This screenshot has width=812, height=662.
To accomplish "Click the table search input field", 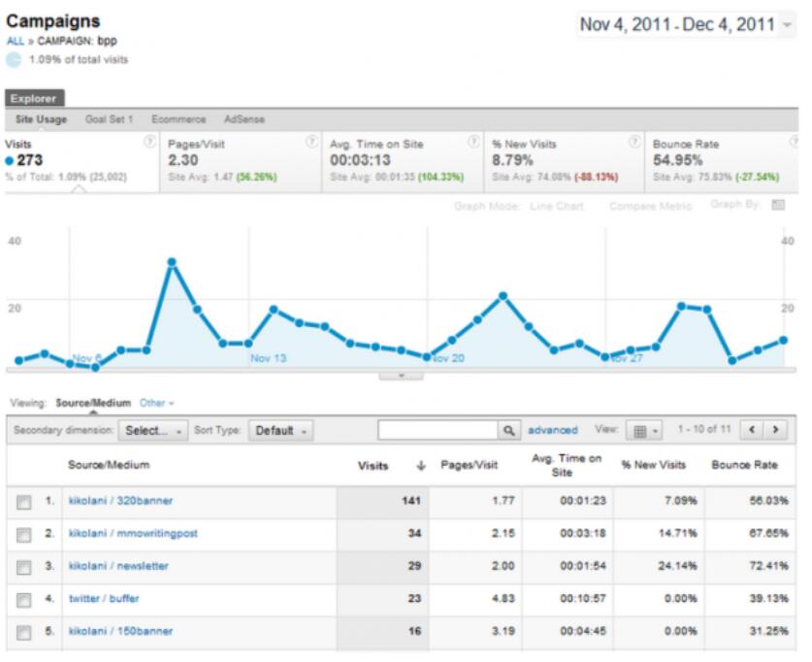I will click(438, 430).
